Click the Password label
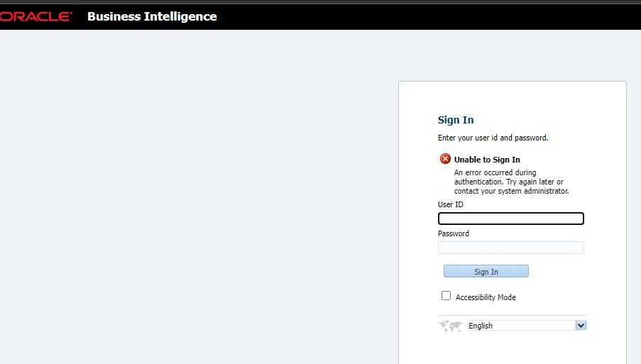 454,233
